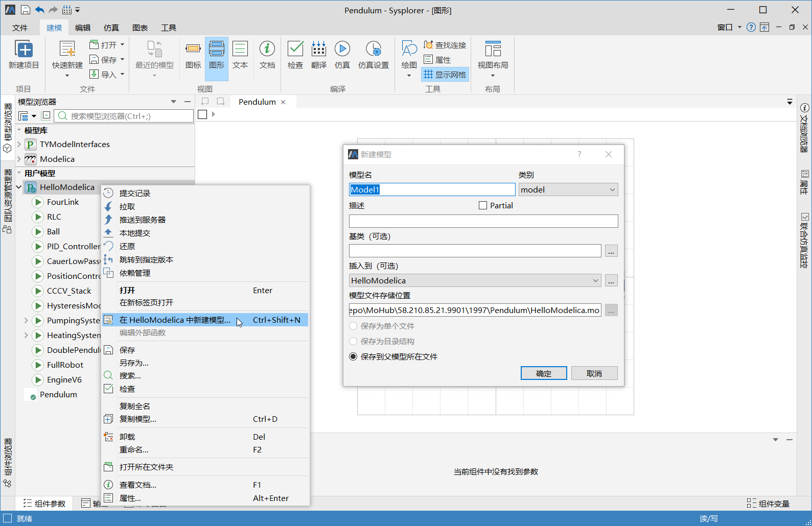
Task: Expand the PumpingSystem tree node
Action: click(x=26, y=320)
